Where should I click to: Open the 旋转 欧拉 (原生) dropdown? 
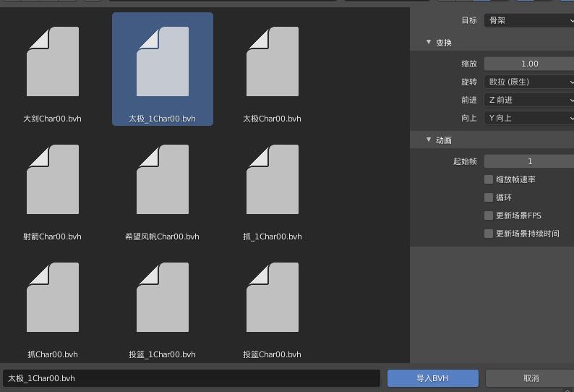pos(528,82)
